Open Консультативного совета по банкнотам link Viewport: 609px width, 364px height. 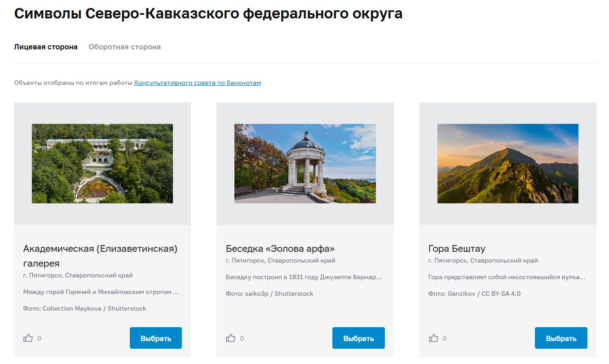click(x=197, y=83)
